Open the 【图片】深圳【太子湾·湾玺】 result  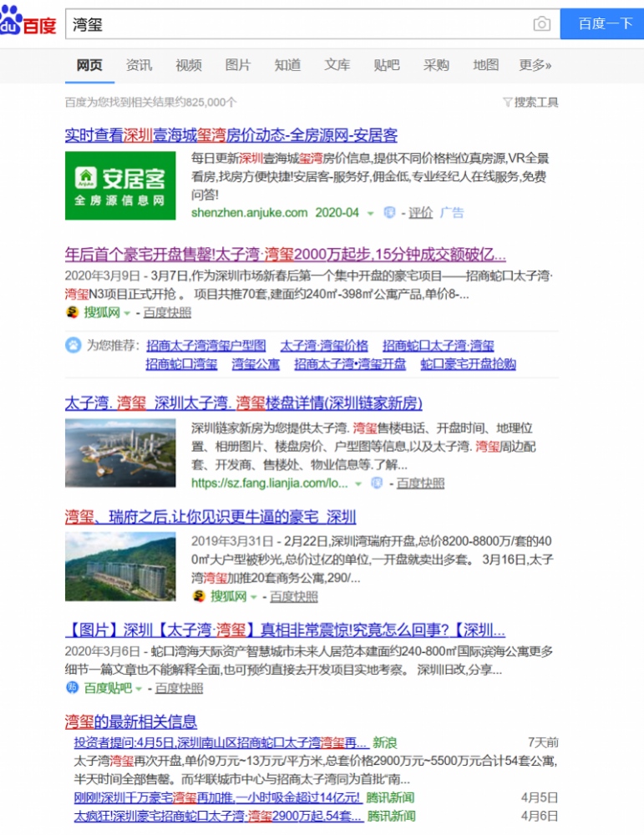[x=286, y=630]
